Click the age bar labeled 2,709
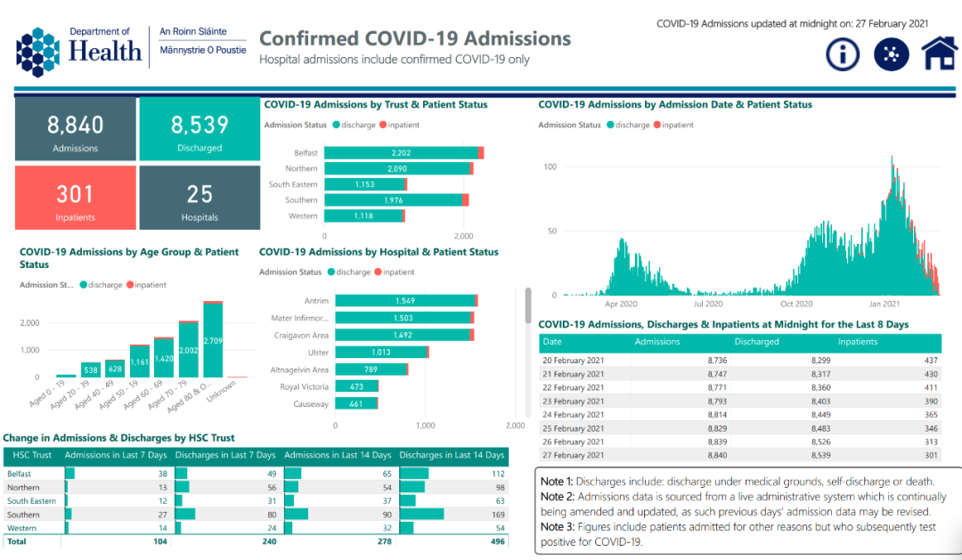 coord(213,340)
